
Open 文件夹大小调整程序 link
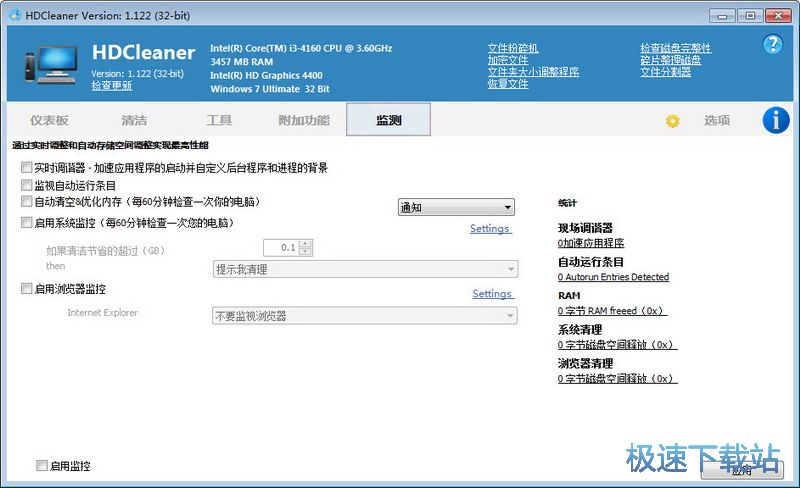coord(533,71)
